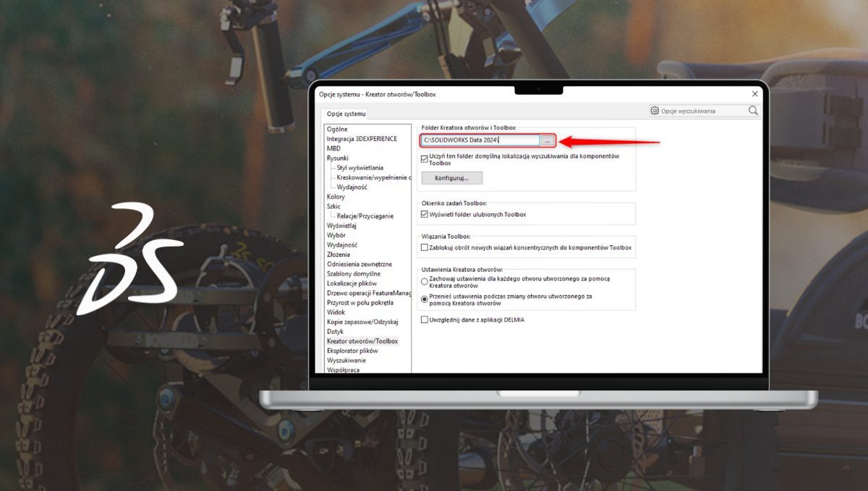
Task: Select Eksplorator plików in the tree
Action: [352, 351]
